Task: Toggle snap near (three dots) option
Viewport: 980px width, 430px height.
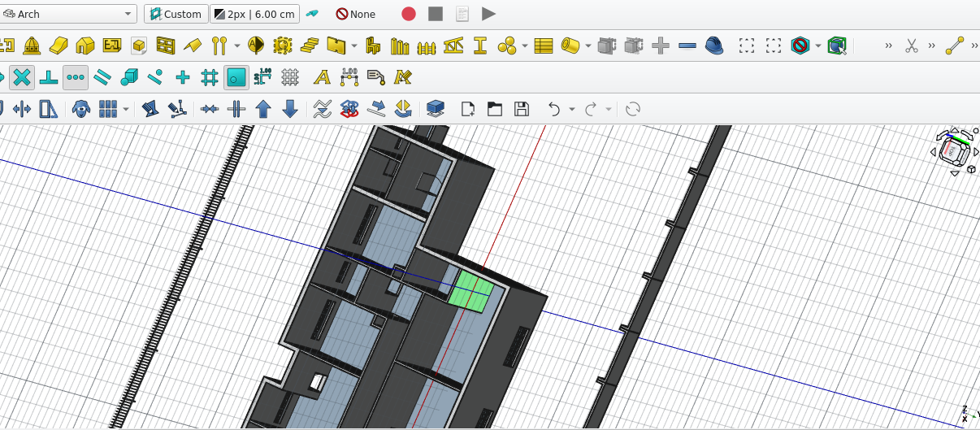Action: click(76, 77)
